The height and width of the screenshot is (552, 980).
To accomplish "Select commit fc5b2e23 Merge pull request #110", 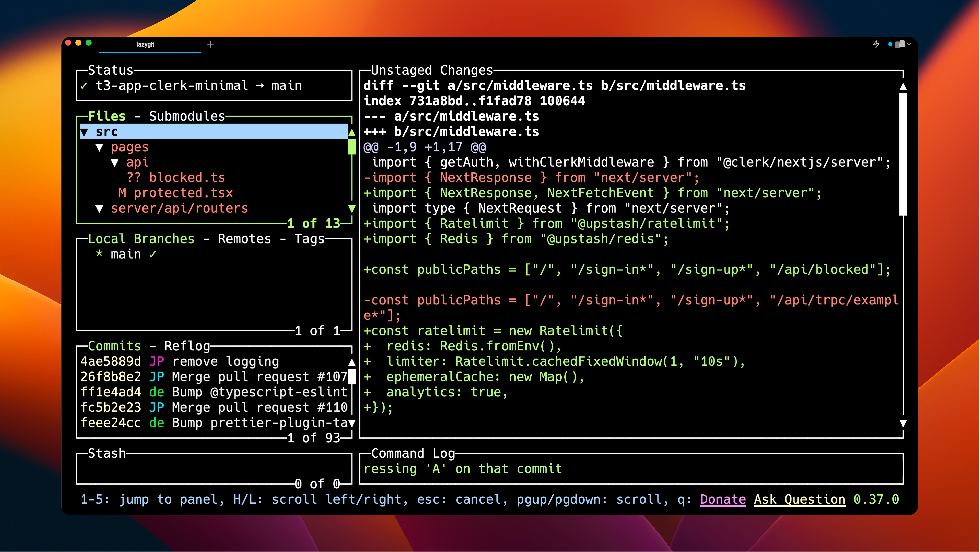I will point(214,408).
